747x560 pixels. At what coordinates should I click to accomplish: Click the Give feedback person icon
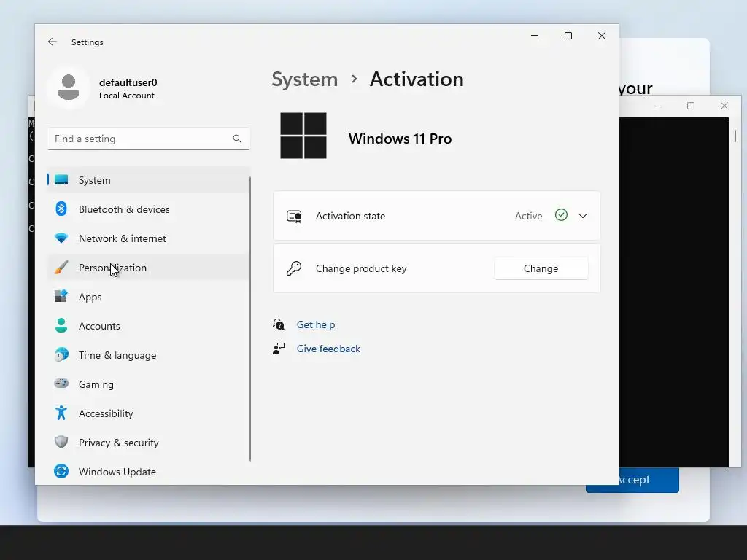coord(279,349)
